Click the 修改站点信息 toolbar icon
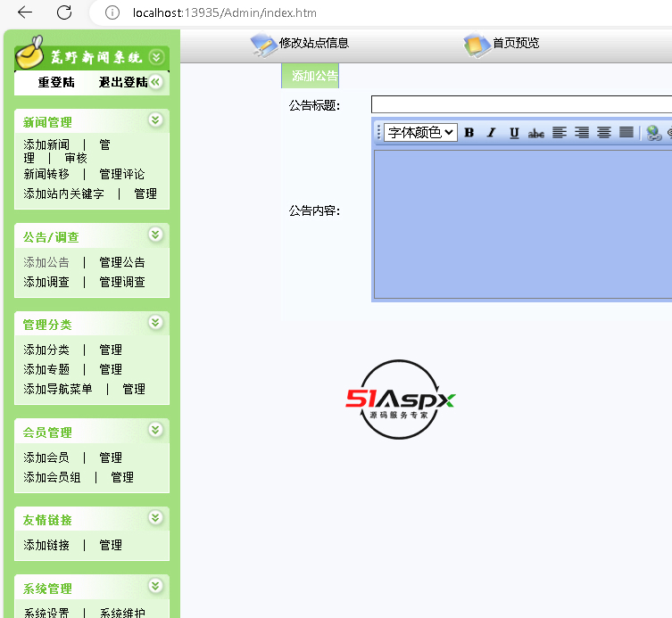The image size is (672, 618). coord(263,45)
